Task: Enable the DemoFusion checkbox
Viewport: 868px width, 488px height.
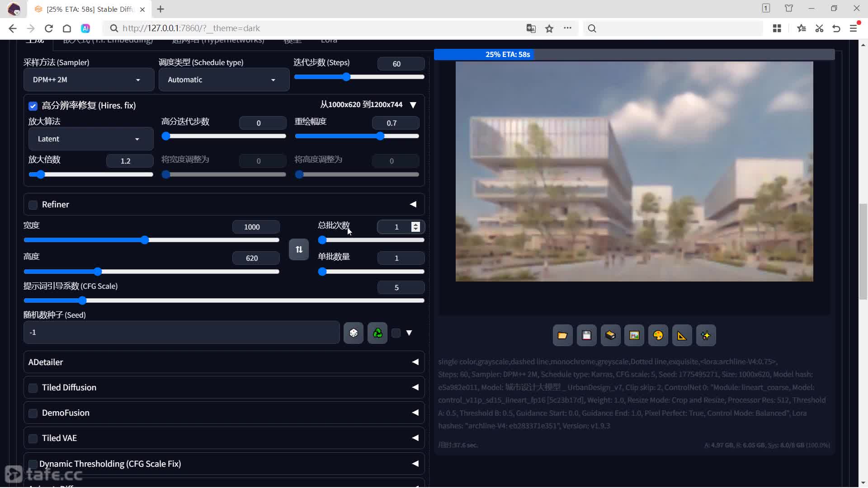Action: click(33, 413)
